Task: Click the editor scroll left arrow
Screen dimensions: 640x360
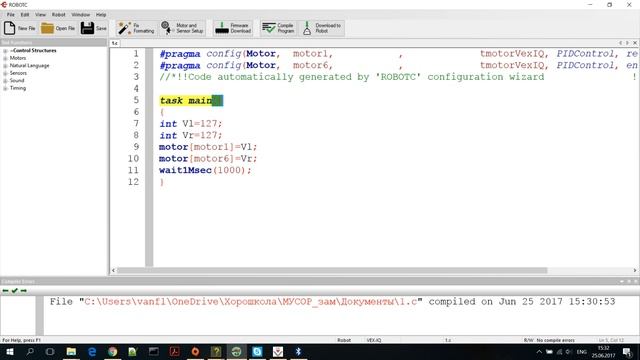Action: pos(113,270)
